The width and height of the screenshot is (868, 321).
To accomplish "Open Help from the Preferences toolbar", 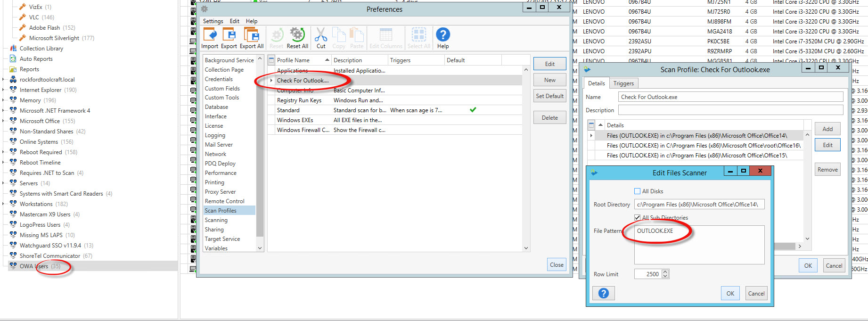I will (442, 35).
